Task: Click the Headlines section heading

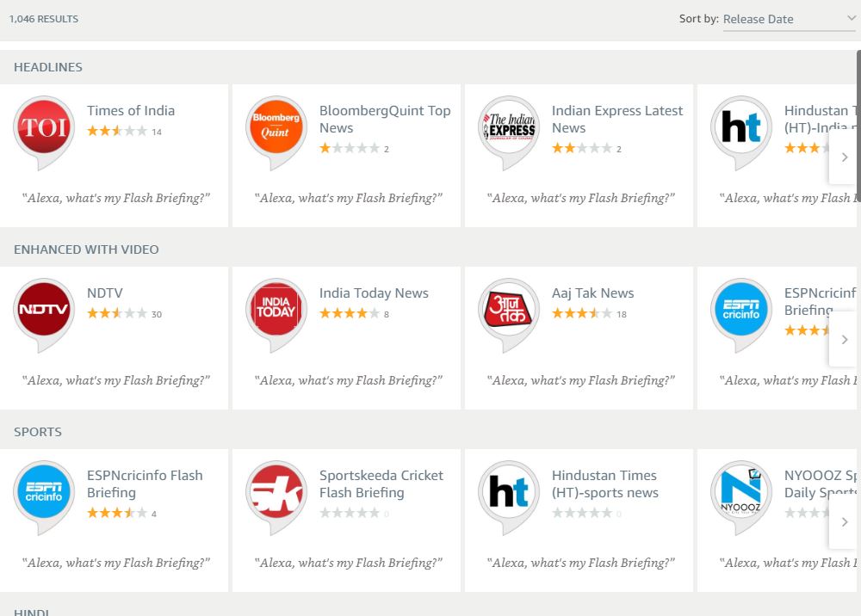Action: (x=48, y=67)
